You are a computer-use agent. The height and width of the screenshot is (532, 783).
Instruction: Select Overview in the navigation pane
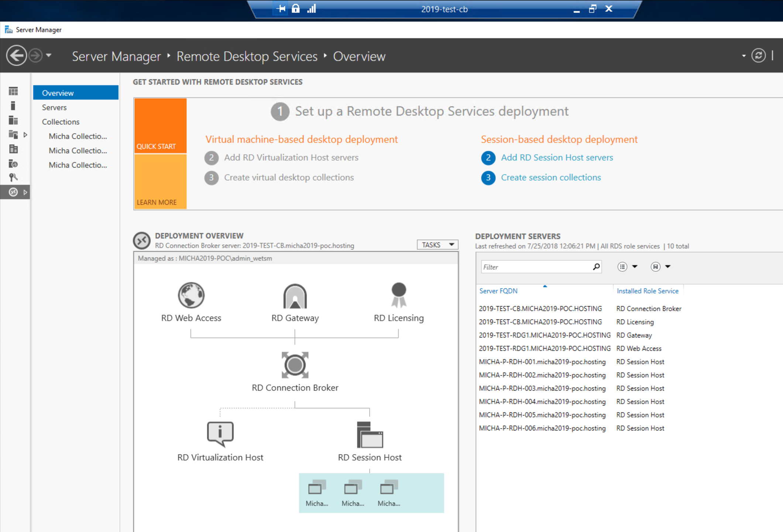76,93
